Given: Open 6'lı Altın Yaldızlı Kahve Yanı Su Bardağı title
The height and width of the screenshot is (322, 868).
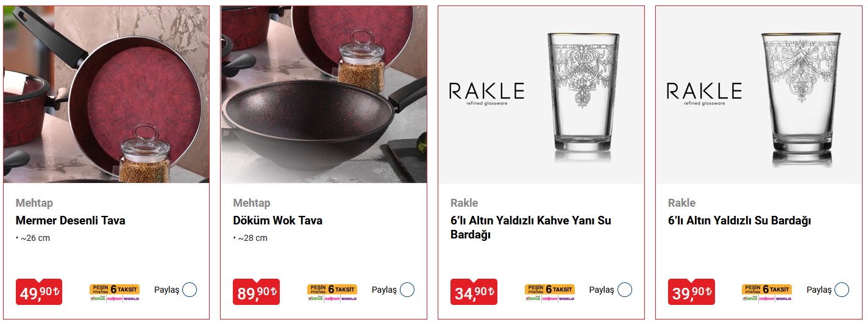Looking at the screenshot, I should pyautogui.click(x=531, y=227).
